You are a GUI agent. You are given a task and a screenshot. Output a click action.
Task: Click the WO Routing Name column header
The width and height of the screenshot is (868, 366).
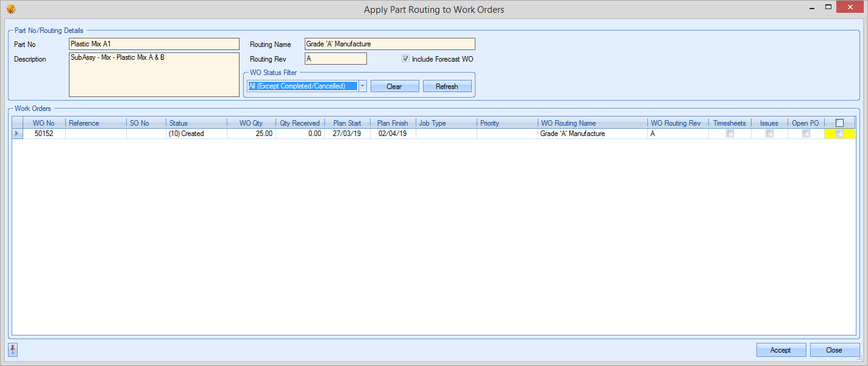tap(591, 123)
